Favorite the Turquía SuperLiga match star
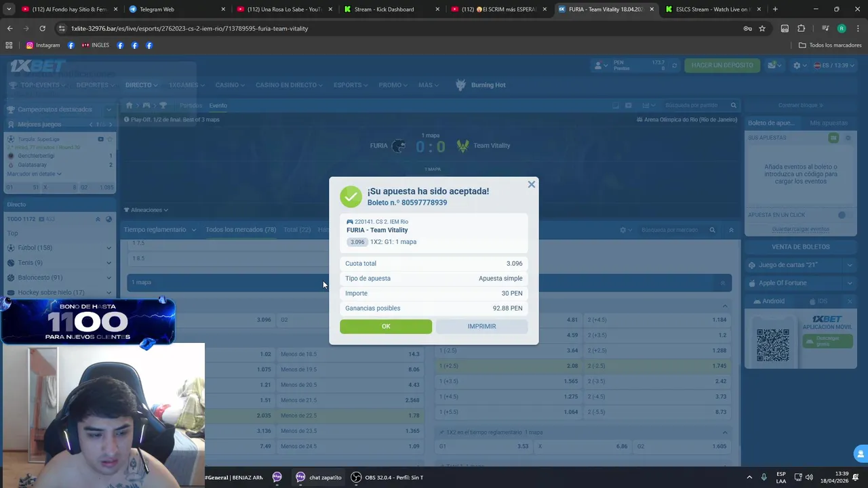 (x=110, y=139)
